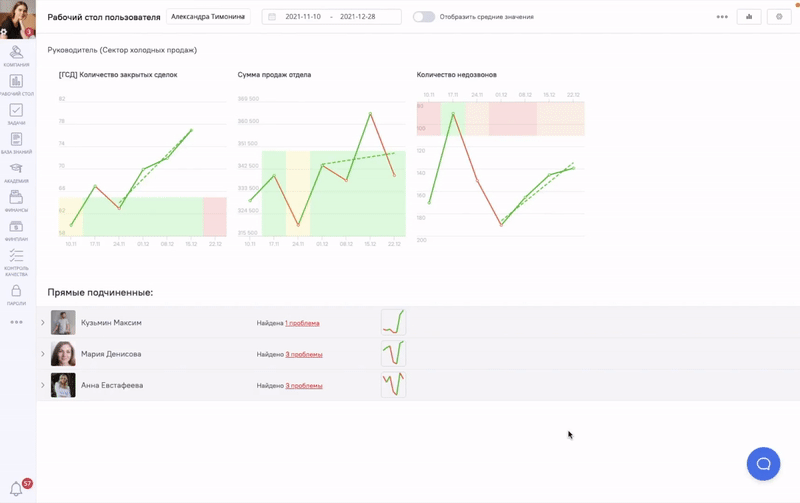
Task: Click peak data point in Сумма продаж chart
Action: 370,113
